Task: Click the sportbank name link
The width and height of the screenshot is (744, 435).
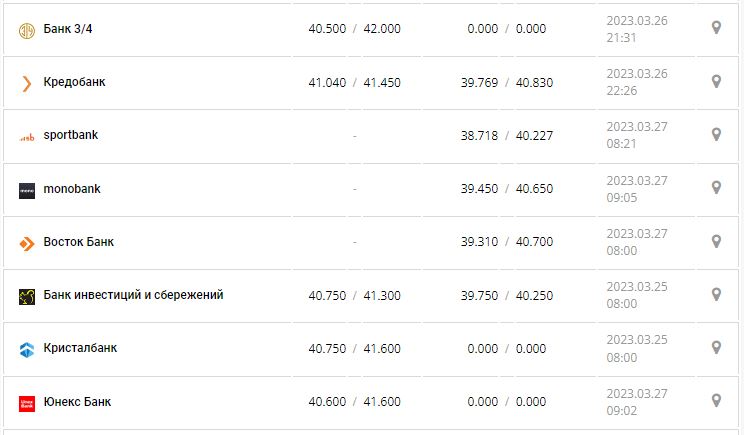Action: [x=71, y=135]
